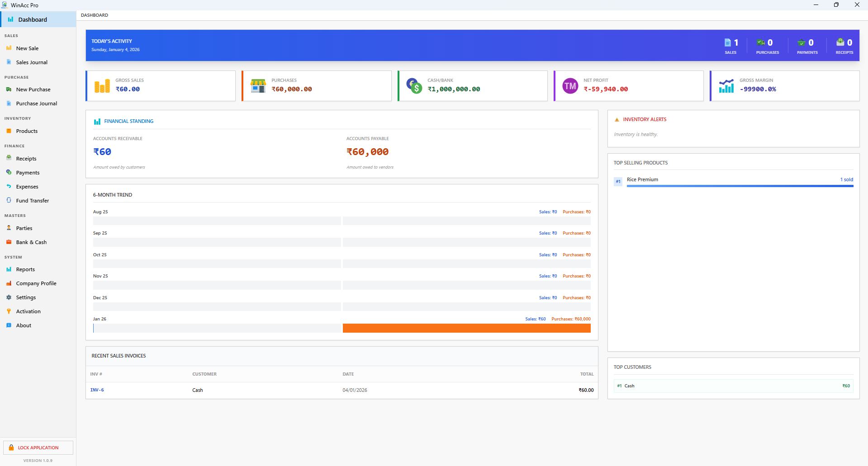Click the Lock Application button
Image resolution: width=868 pixels, height=466 pixels.
38,447
